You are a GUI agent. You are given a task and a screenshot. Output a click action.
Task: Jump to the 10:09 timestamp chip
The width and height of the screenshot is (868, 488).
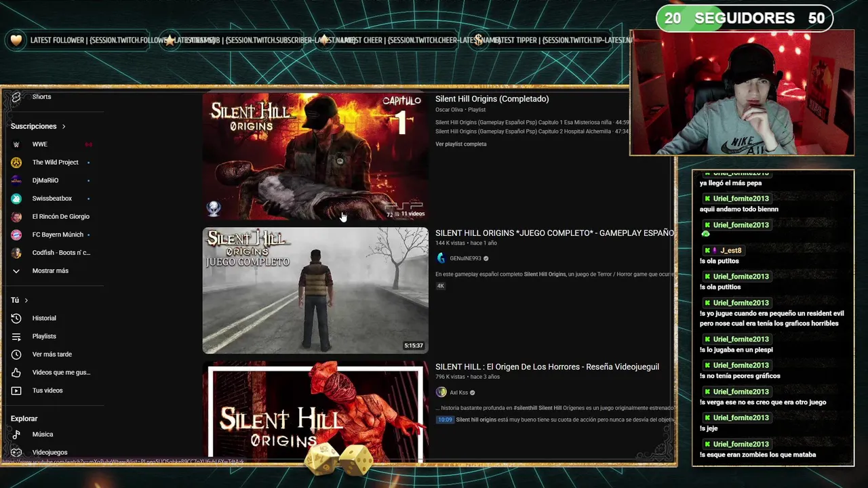pos(445,420)
